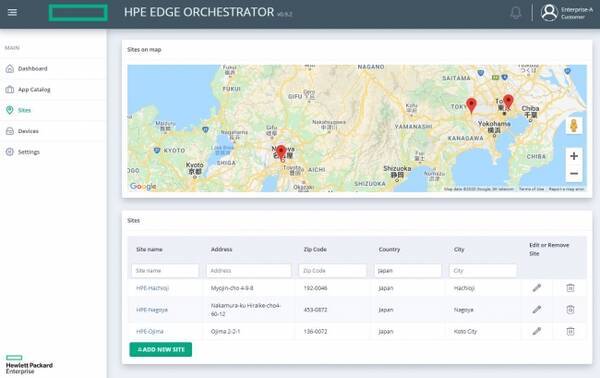Click the Enterprise-A Customer user label
This screenshot has height=378, width=600.
(577, 13)
